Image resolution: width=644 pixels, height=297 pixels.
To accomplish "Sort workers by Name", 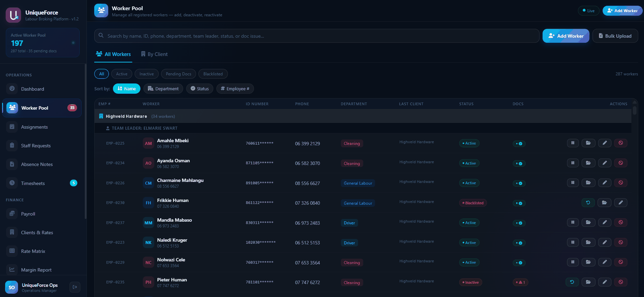I will [126, 89].
